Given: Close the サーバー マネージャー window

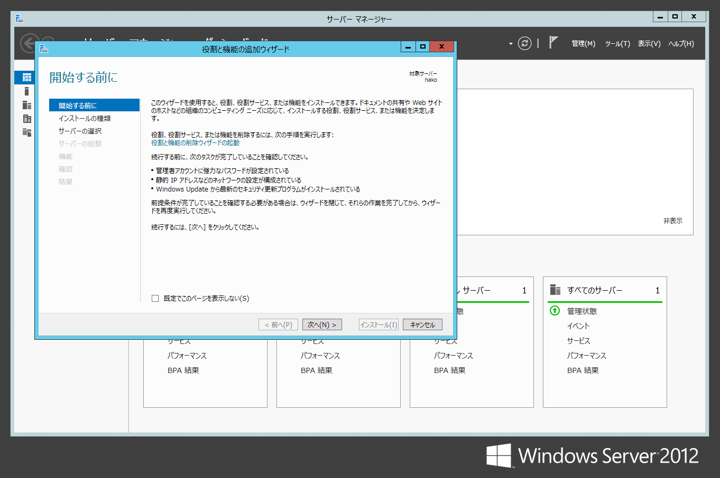Looking at the screenshot, I should click(694, 17).
